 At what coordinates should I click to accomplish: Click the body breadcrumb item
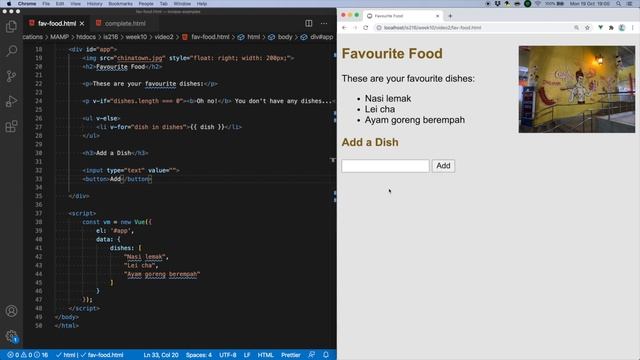click(x=281, y=37)
